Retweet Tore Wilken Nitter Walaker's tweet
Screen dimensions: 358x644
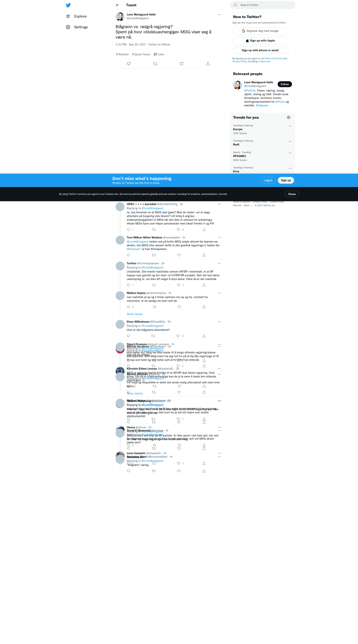154,255
